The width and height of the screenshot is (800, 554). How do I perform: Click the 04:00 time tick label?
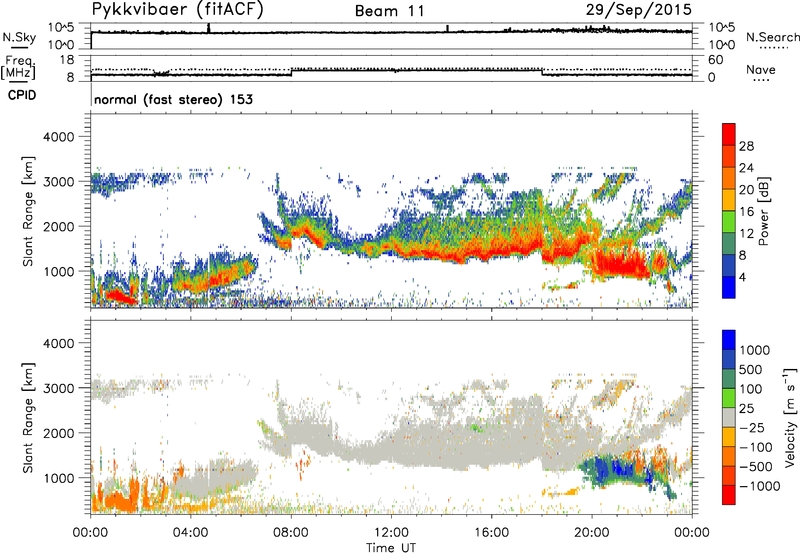(191, 533)
